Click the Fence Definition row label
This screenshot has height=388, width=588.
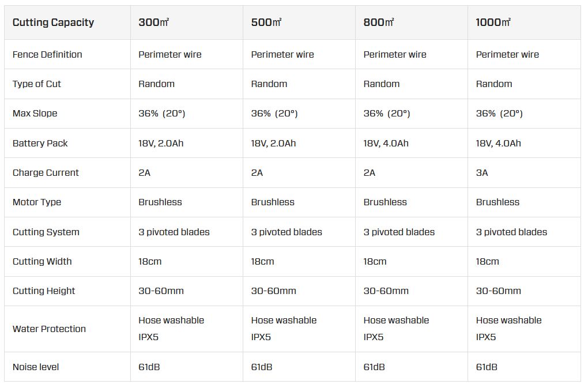point(47,54)
